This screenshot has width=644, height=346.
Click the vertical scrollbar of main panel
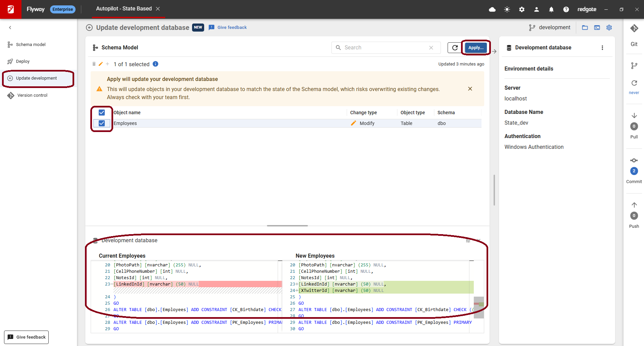pos(494,190)
